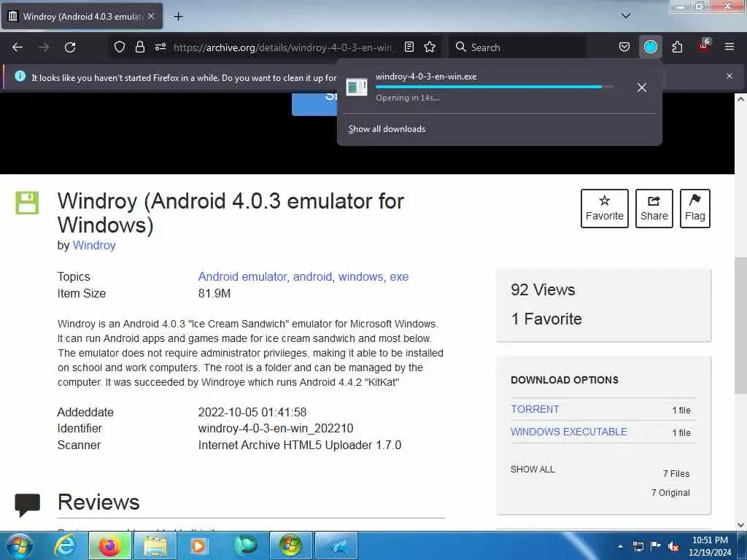Click the info icon in notification bar

tap(20, 76)
